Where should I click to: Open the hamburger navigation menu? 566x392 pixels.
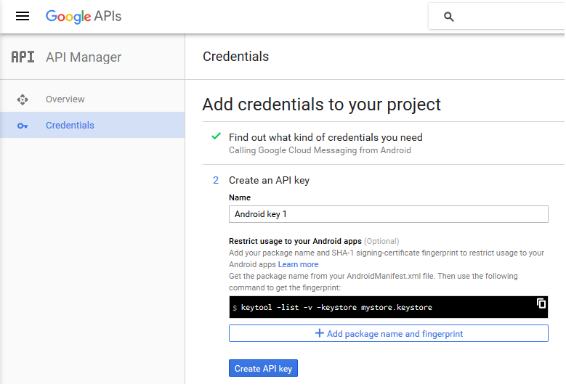(x=23, y=16)
